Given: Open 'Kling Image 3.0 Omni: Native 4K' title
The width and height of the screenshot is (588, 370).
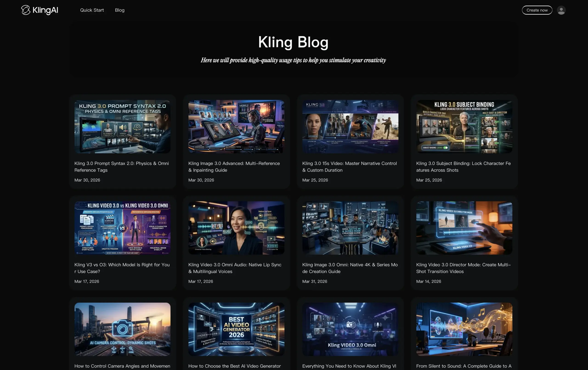Looking at the screenshot, I should coord(350,268).
